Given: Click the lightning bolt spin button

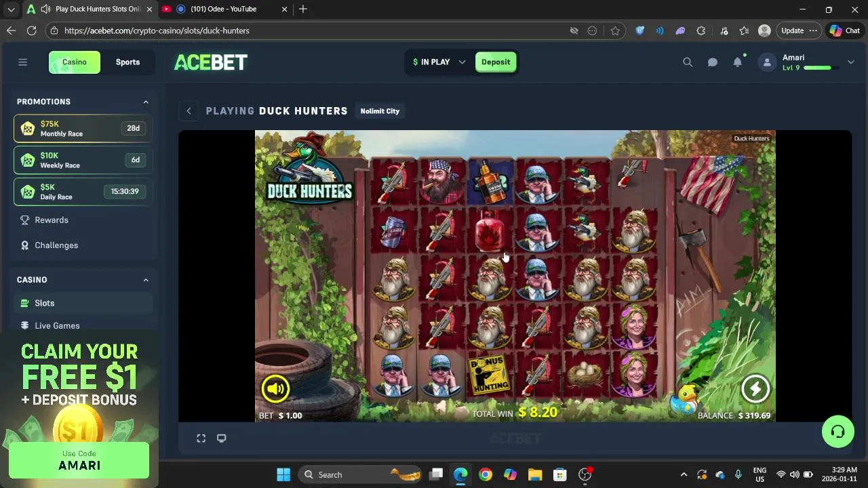Looking at the screenshot, I should 755,388.
